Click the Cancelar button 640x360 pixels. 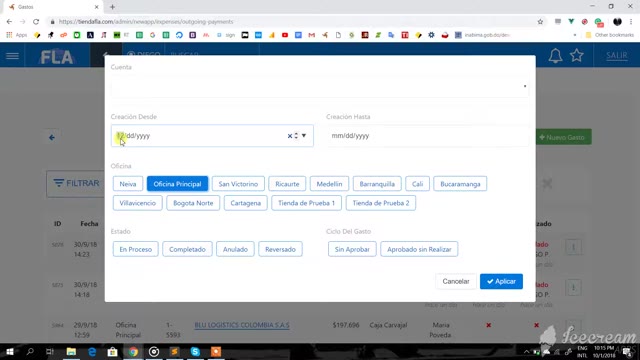point(456,281)
